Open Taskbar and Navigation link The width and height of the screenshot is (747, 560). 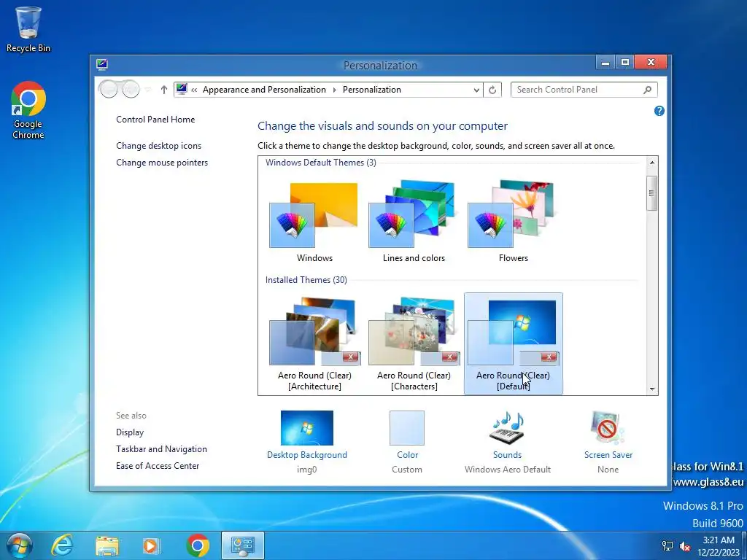pyautogui.click(x=161, y=449)
